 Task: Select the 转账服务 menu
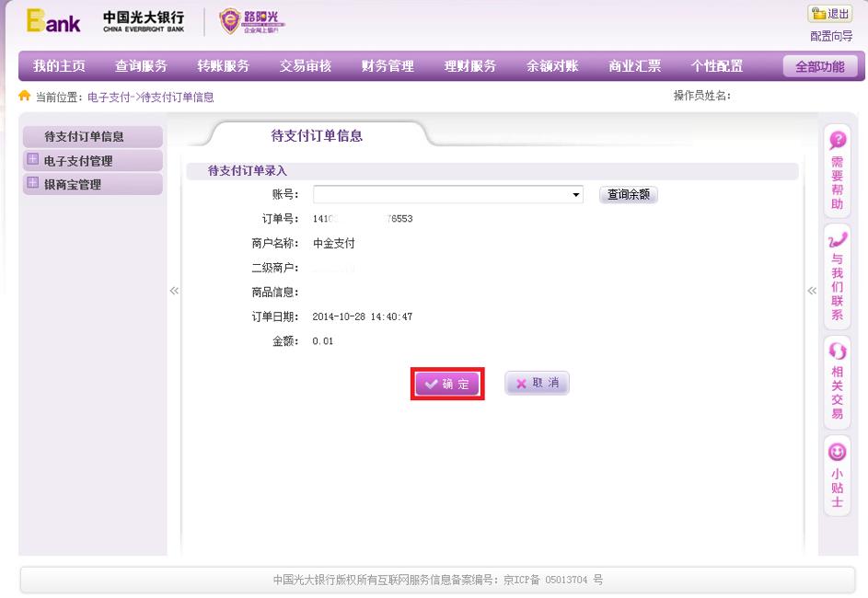click(225, 65)
